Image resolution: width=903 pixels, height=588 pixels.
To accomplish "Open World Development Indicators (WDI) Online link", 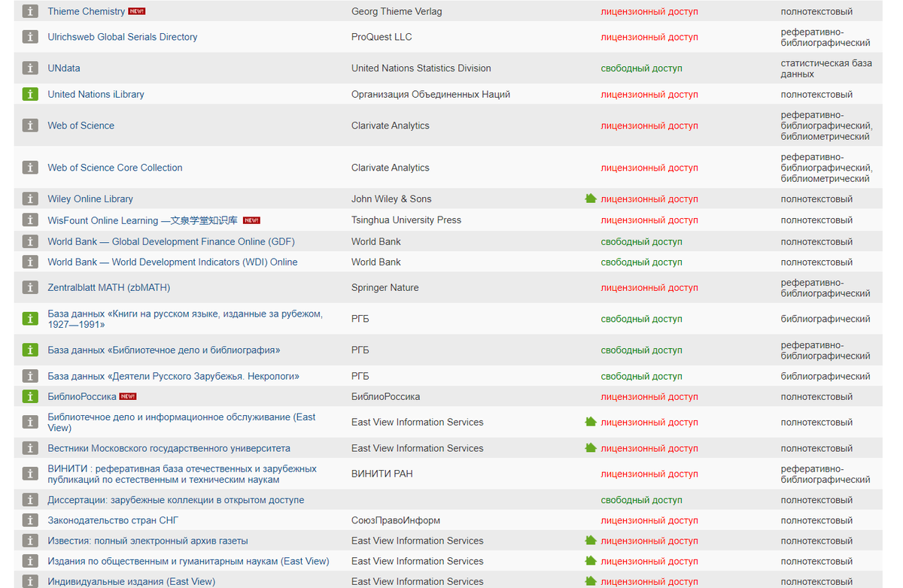I will (x=173, y=262).
